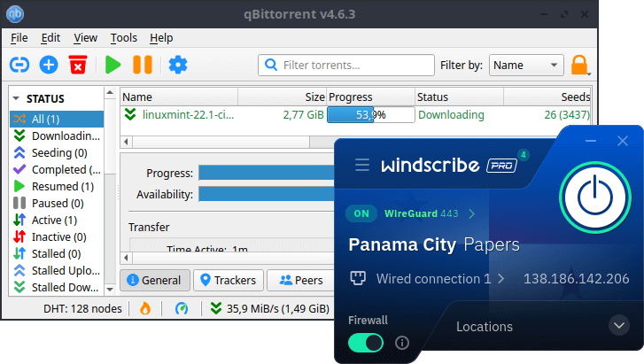
Task: Select the Stalled Downloading filter
Action: tap(57, 288)
